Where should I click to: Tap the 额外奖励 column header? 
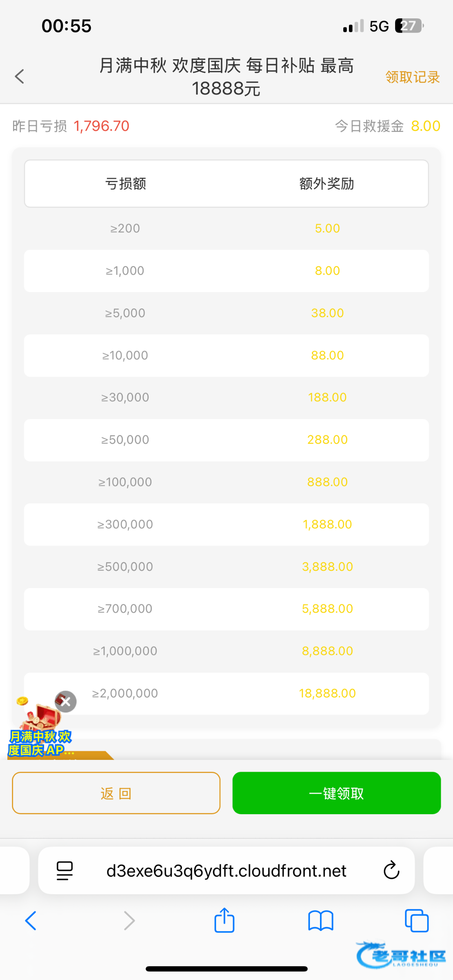tap(326, 184)
